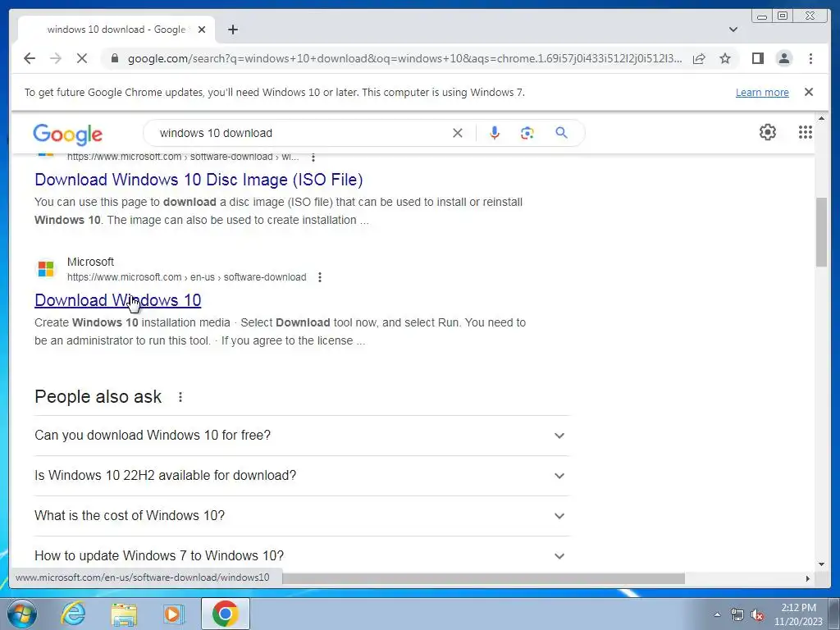Switch to Chrome in the taskbar
The image size is (840, 630).
click(225, 614)
